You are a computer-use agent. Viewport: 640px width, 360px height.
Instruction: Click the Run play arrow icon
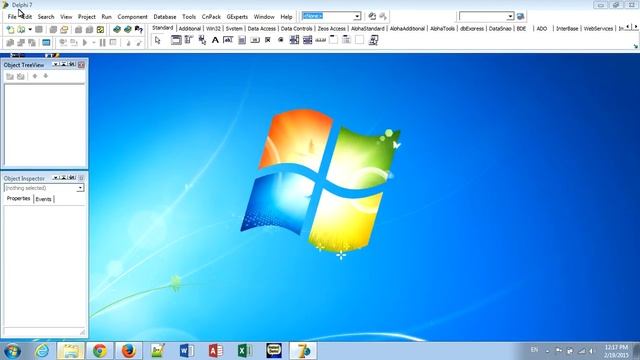85,42
